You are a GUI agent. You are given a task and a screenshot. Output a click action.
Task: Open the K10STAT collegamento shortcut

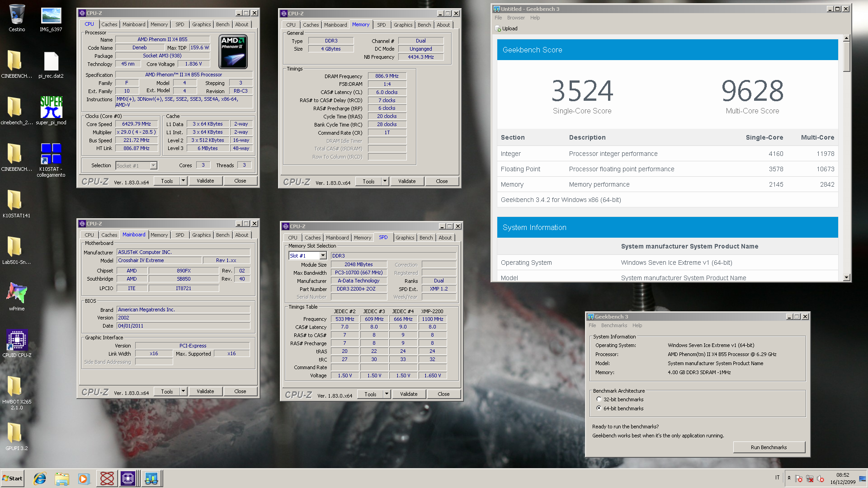[x=51, y=160]
